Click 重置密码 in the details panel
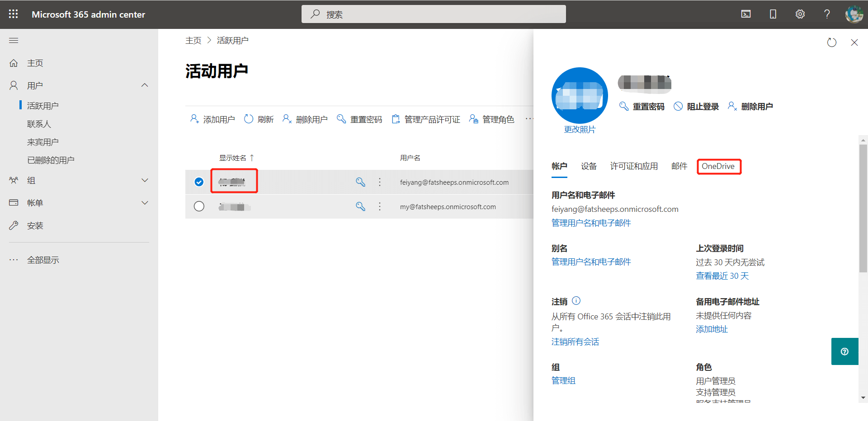 click(642, 107)
